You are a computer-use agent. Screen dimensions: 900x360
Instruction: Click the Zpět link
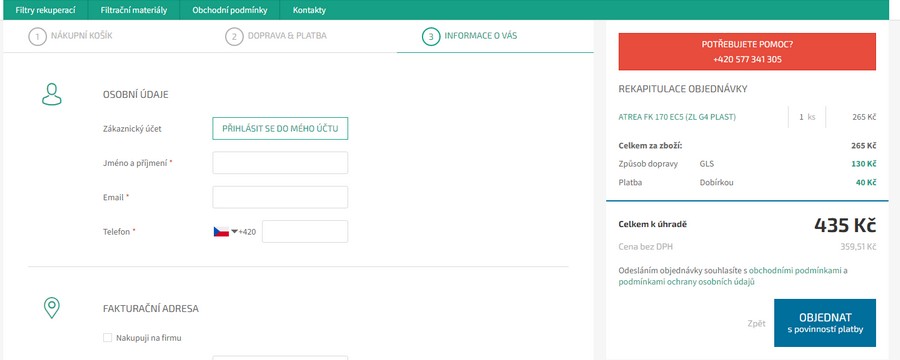[757, 324]
